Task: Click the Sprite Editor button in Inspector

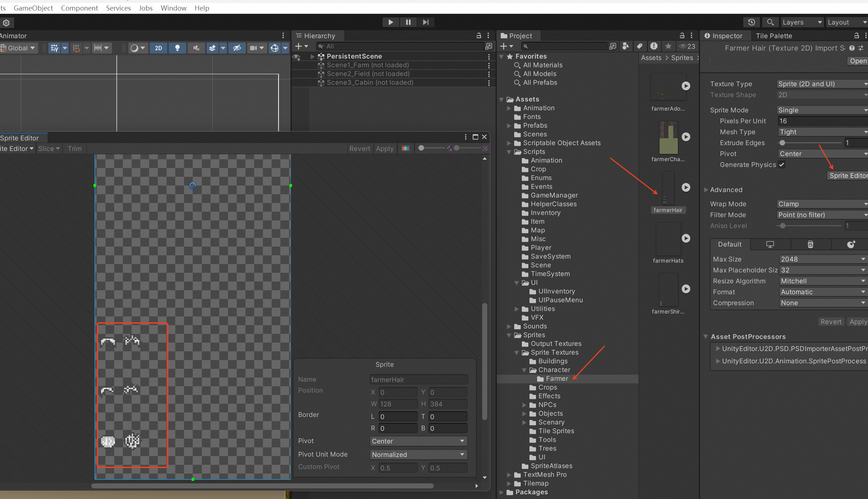Action: click(x=848, y=176)
